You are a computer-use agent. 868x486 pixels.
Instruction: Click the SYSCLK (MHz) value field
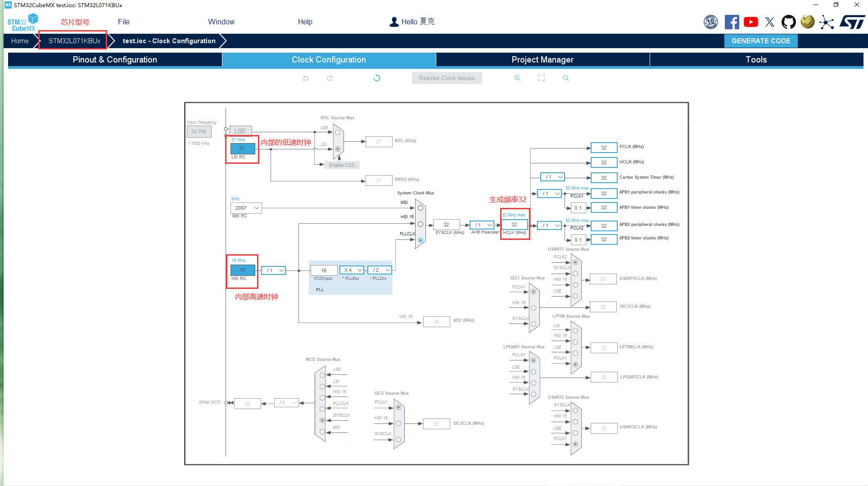coord(446,225)
